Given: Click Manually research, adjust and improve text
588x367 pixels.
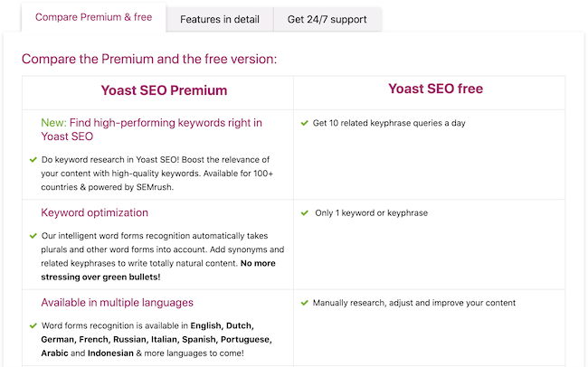Looking at the screenshot, I should coord(414,303).
